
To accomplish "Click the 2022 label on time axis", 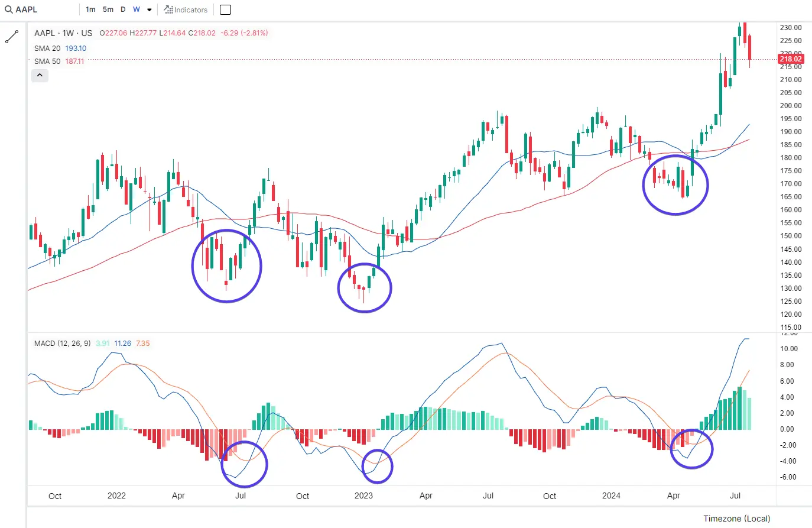I will (116, 495).
